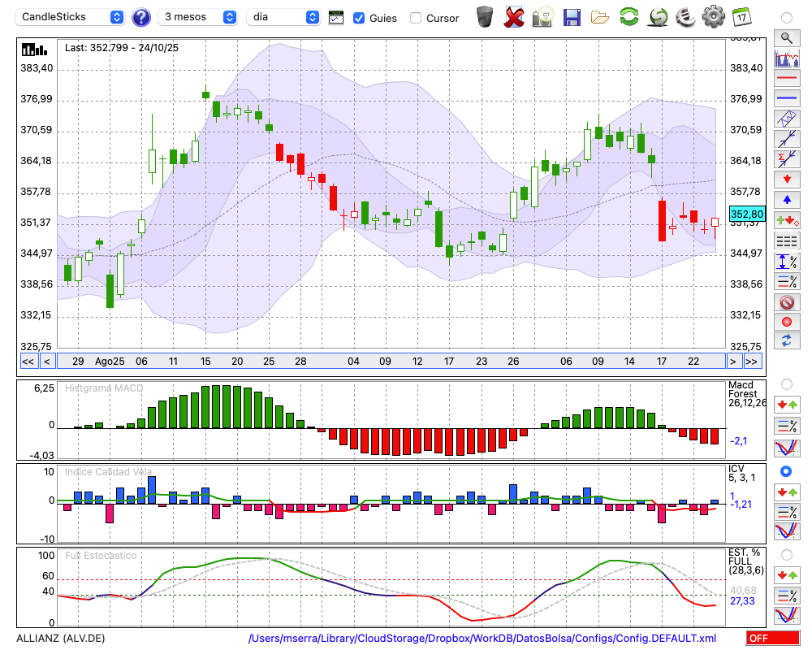Select the radio button beside Macd Forest panel
This screenshot has height=650, width=812.
[x=786, y=383]
